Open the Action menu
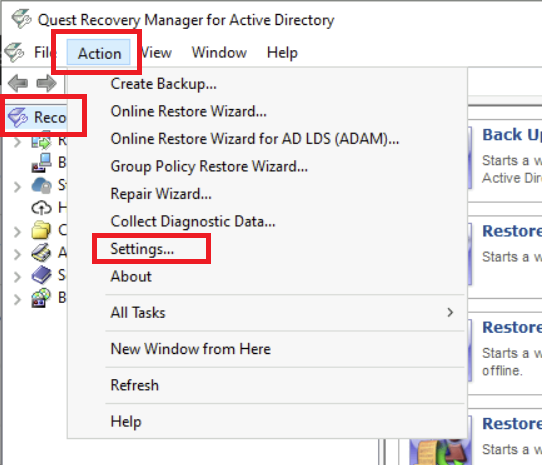Image resolution: width=542 pixels, height=465 pixels. click(99, 53)
